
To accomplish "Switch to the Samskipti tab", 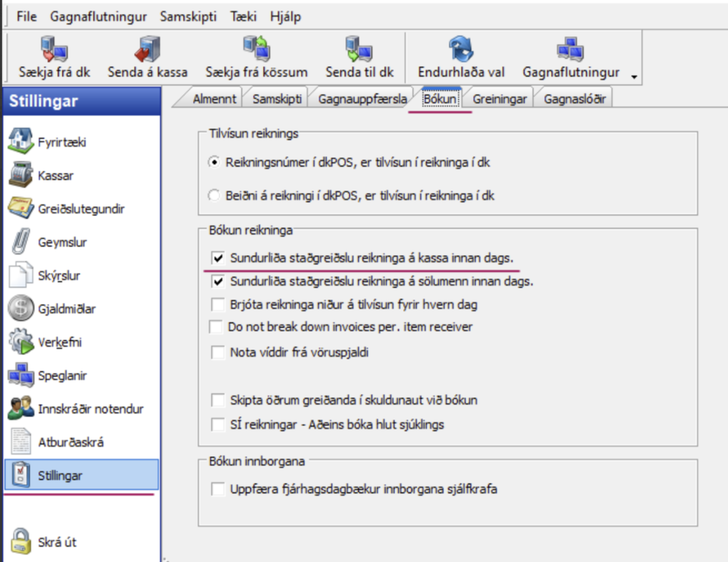I will tap(277, 99).
